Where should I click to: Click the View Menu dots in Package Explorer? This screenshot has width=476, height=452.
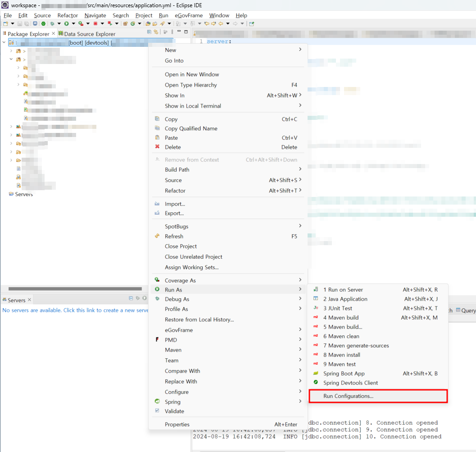point(172,32)
